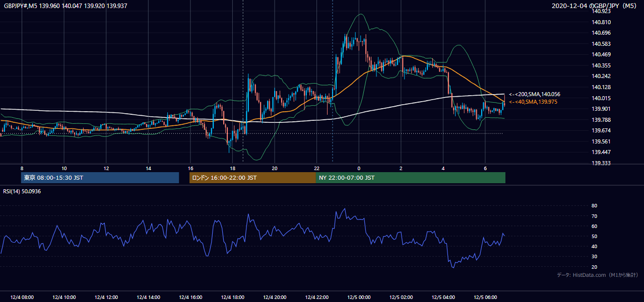
Task: Select the London session bar ロンドン 16:00-22:00 JST
Action: [252, 178]
